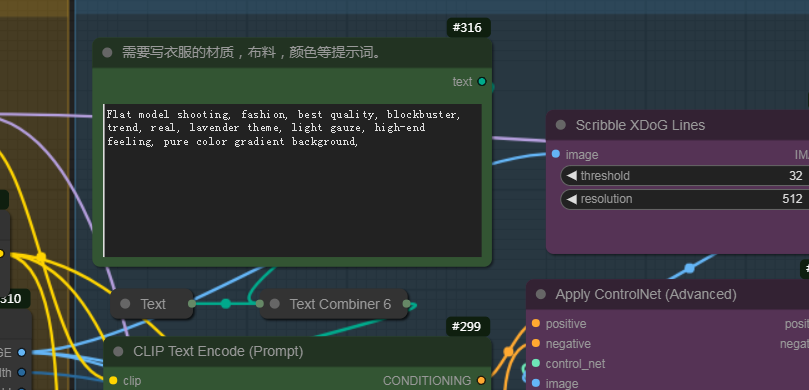Select the Scribble XDoG Lines node title

(640, 125)
